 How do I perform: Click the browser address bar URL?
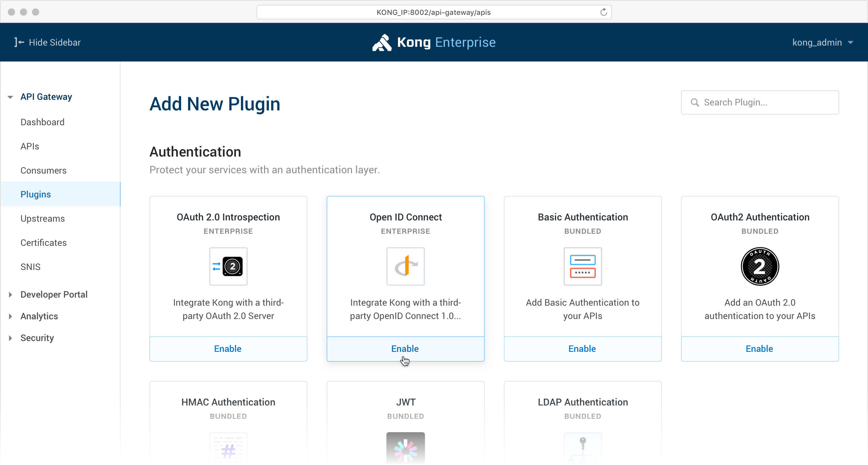point(434,12)
